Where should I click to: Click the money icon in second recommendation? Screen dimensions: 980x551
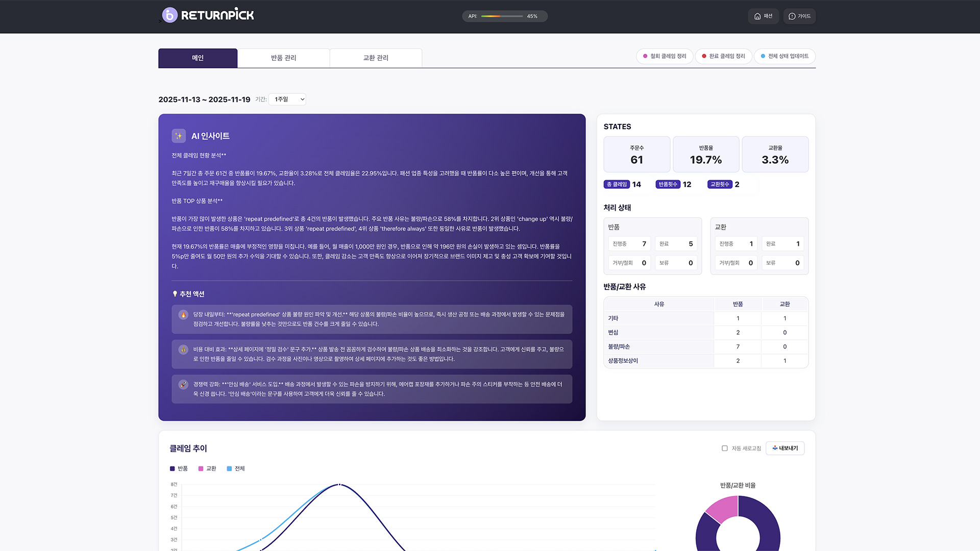[183, 349]
